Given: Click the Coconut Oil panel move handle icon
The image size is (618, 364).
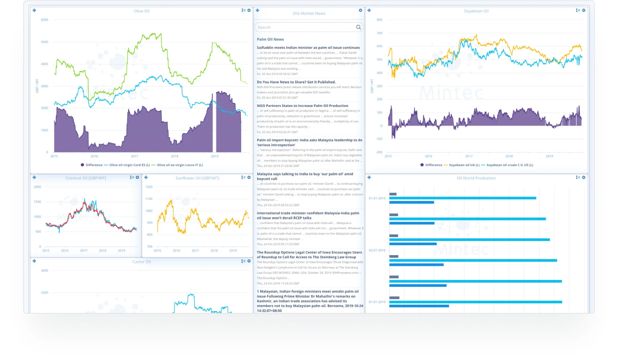Looking at the screenshot, I should (34, 177).
